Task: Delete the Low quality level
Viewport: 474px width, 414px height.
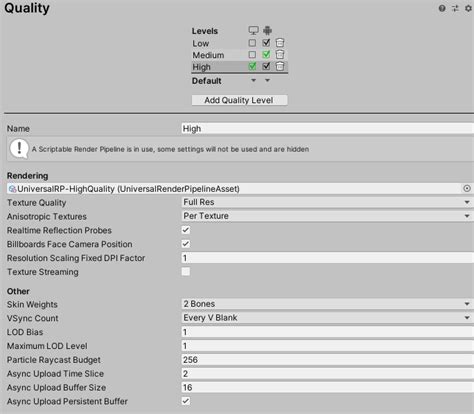Action: [280, 43]
